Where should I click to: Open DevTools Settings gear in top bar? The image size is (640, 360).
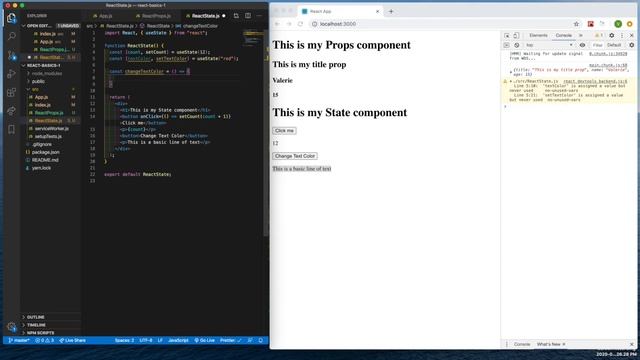[x=611, y=36]
